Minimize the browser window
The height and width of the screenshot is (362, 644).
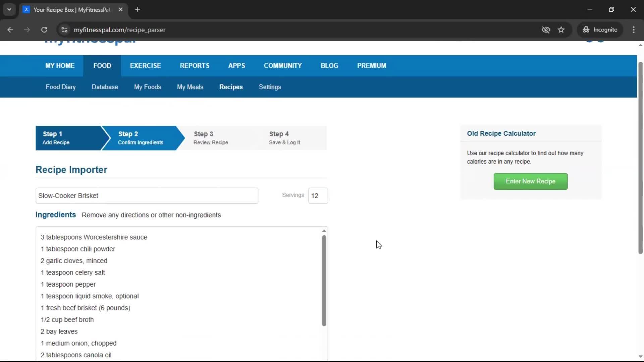click(590, 9)
